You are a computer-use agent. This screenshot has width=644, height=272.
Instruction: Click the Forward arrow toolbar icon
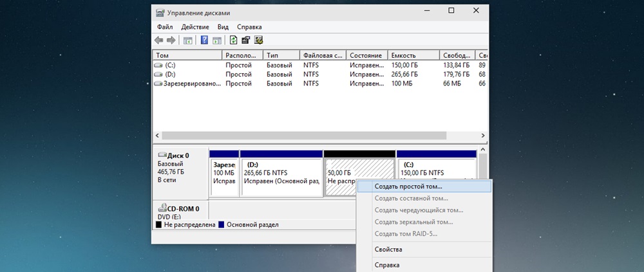click(171, 41)
